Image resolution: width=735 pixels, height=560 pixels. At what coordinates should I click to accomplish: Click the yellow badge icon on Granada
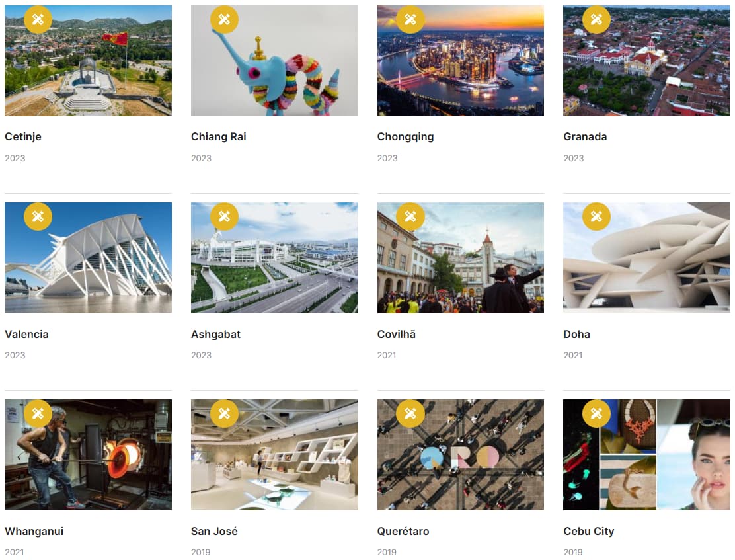point(596,19)
